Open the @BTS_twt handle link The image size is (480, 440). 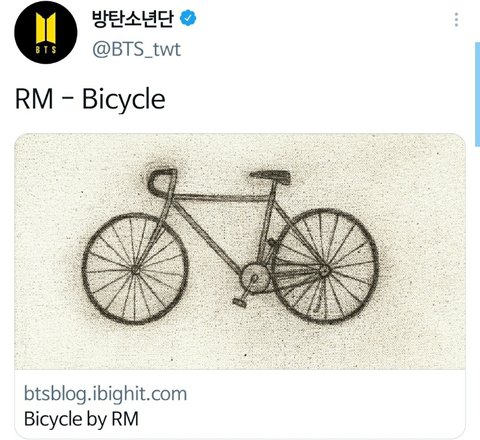point(136,49)
